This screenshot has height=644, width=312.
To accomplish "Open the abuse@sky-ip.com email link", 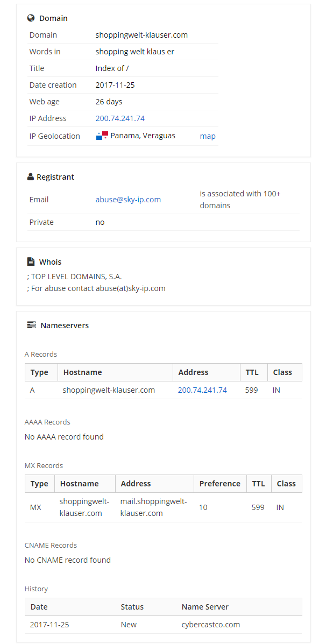I will tap(128, 200).
